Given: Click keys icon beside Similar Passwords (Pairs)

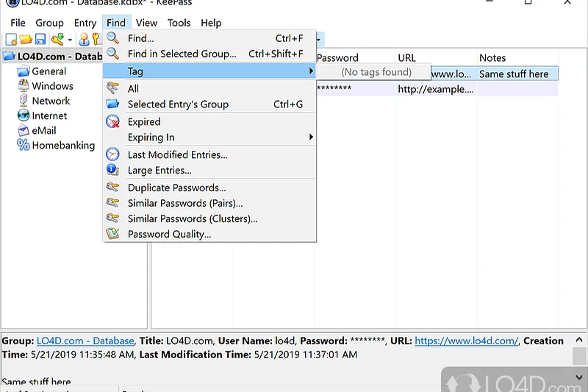Looking at the screenshot, I should [x=112, y=202].
